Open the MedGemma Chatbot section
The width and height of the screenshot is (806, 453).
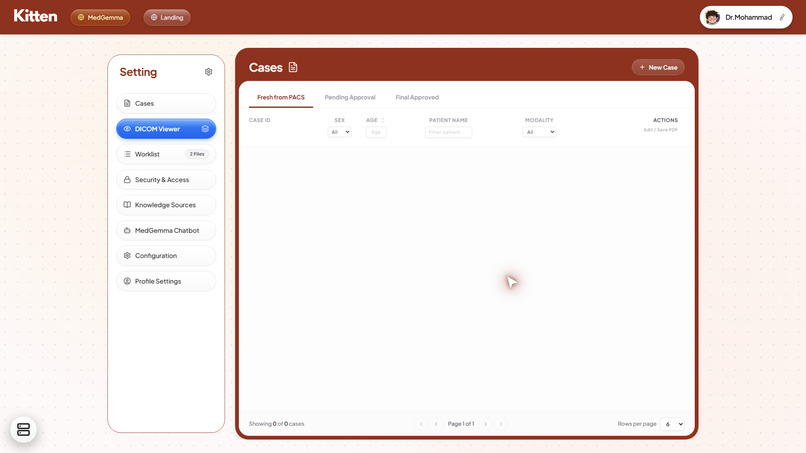coord(166,230)
